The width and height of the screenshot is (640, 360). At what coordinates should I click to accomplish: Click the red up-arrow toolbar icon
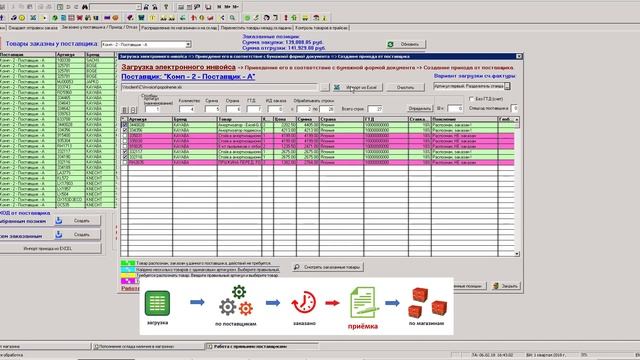click(x=193, y=18)
